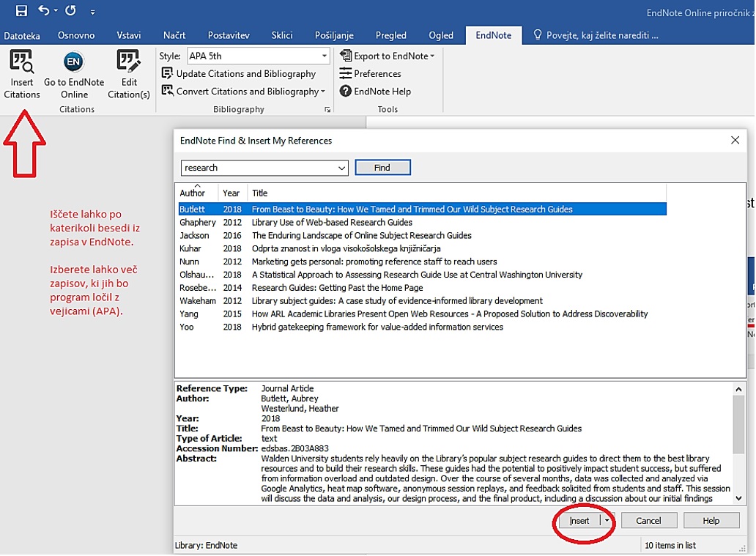Select the Yang 2015 reference row
The image size is (756, 556).
[x=422, y=314]
